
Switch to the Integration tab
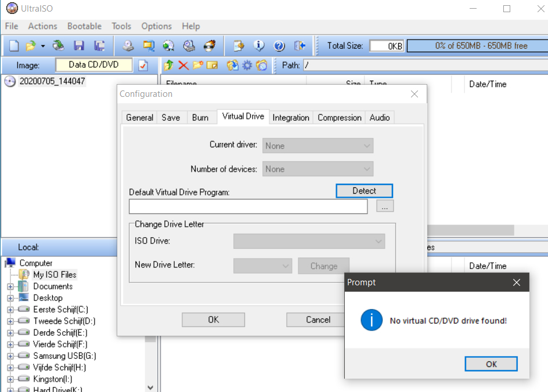click(291, 118)
